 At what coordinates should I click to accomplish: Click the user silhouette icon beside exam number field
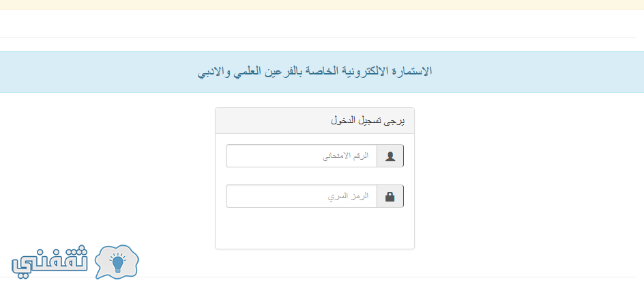(x=390, y=156)
